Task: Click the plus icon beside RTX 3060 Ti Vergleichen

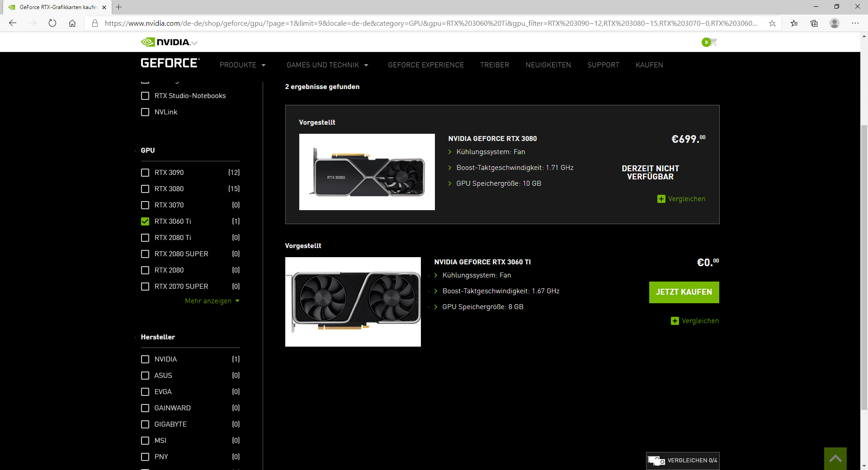Action: [x=675, y=321]
